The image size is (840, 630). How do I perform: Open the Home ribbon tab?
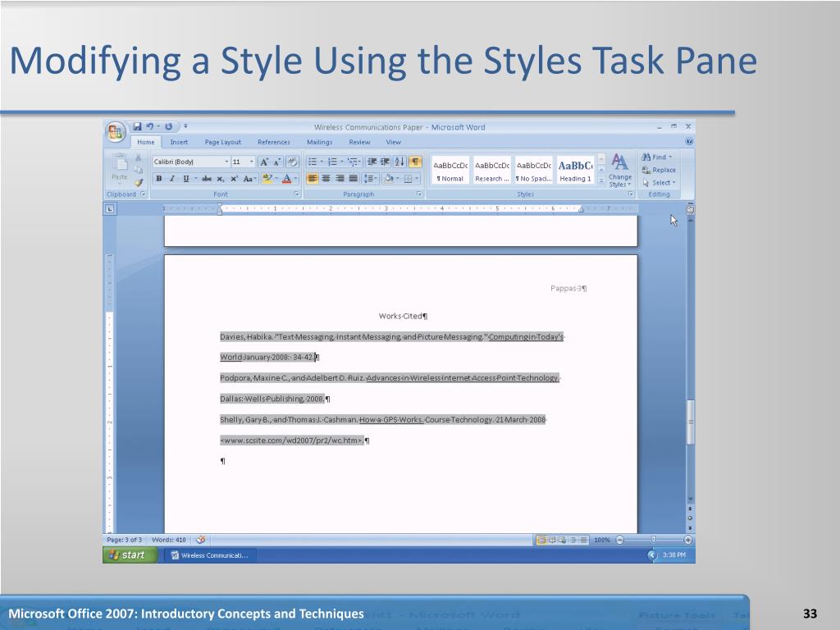tap(146, 142)
